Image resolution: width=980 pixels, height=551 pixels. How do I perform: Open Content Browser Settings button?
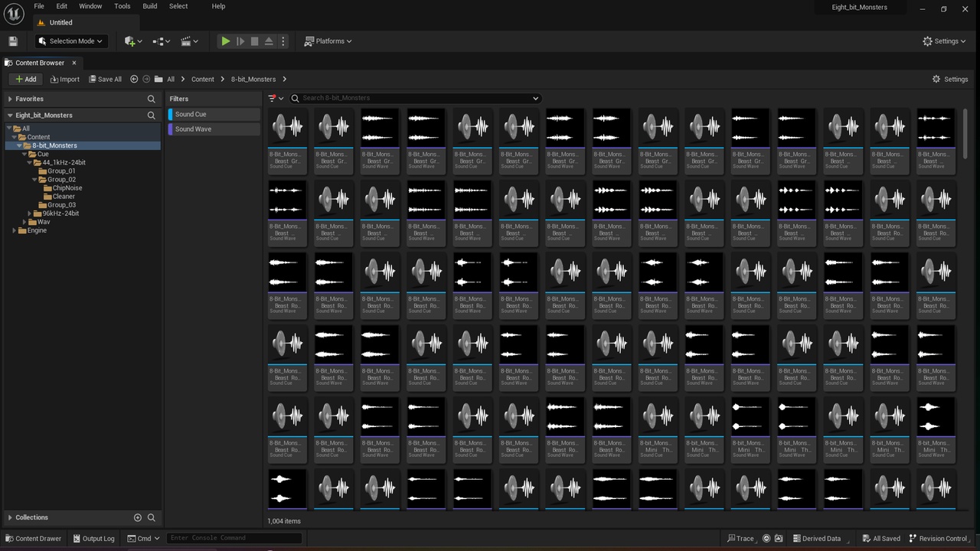point(950,79)
